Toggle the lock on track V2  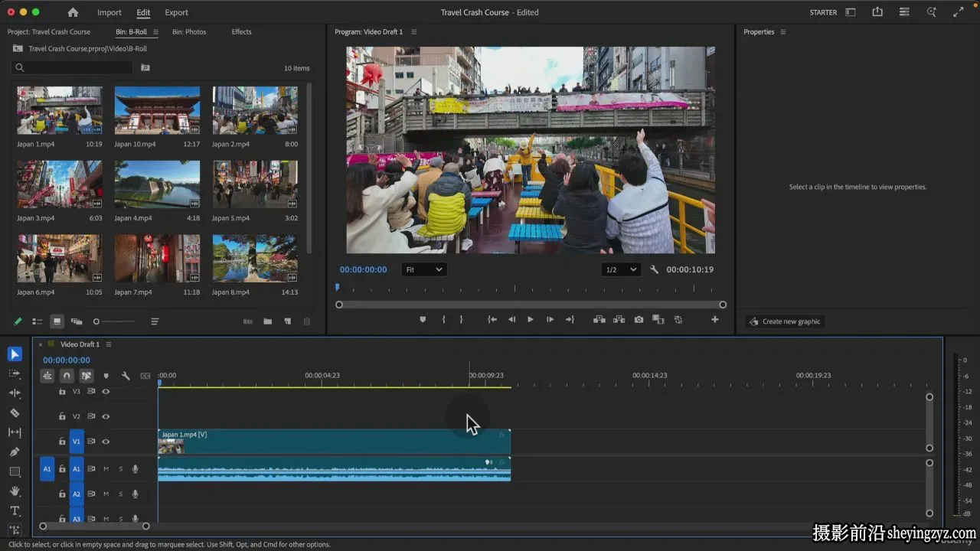pos(62,416)
